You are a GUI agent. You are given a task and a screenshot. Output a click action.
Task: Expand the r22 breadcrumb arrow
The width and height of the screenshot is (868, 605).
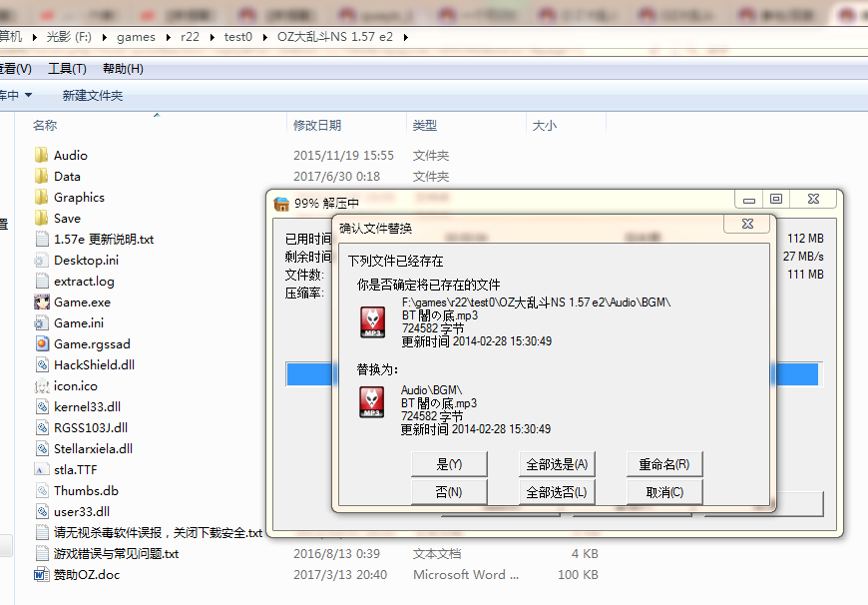tap(212, 37)
